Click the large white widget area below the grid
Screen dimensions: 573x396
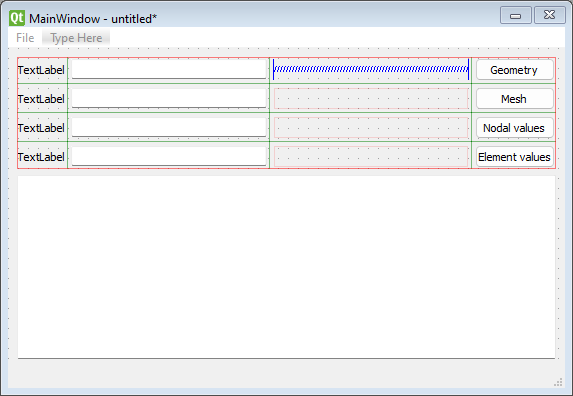click(x=286, y=267)
